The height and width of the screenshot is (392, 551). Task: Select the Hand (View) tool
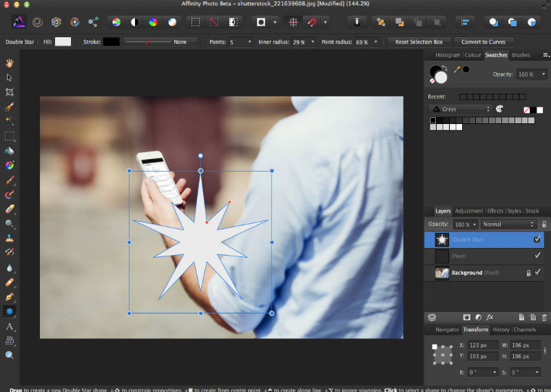pyautogui.click(x=10, y=63)
